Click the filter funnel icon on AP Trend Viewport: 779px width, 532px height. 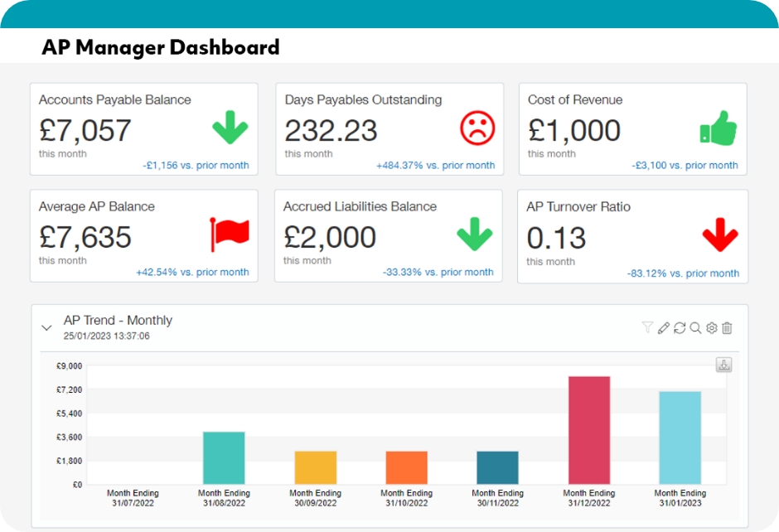[647, 328]
